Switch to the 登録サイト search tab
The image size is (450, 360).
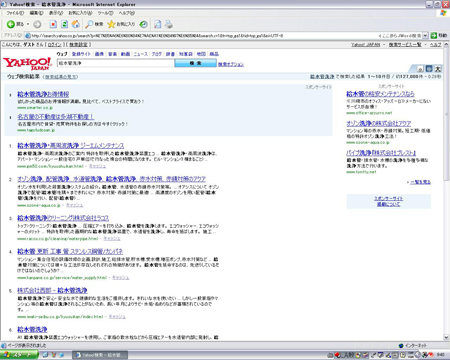(81, 54)
